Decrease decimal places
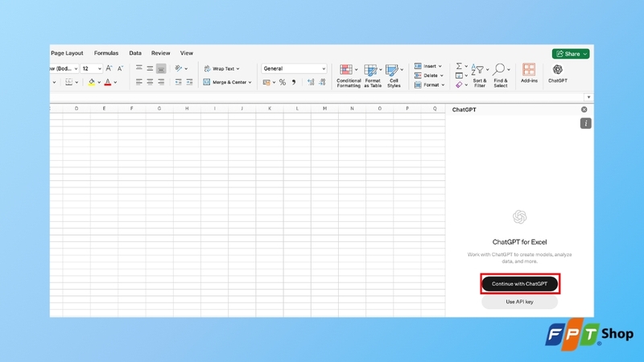Image resolution: width=644 pixels, height=362 pixels. pos(323,83)
